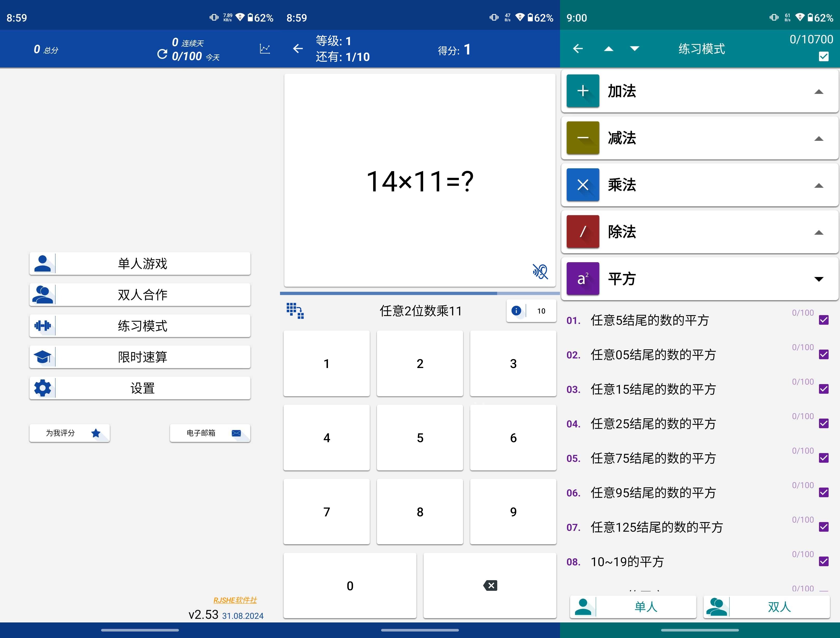Collapse the 平方 category arrow
The height and width of the screenshot is (638, 840).
tap(819, 279)
